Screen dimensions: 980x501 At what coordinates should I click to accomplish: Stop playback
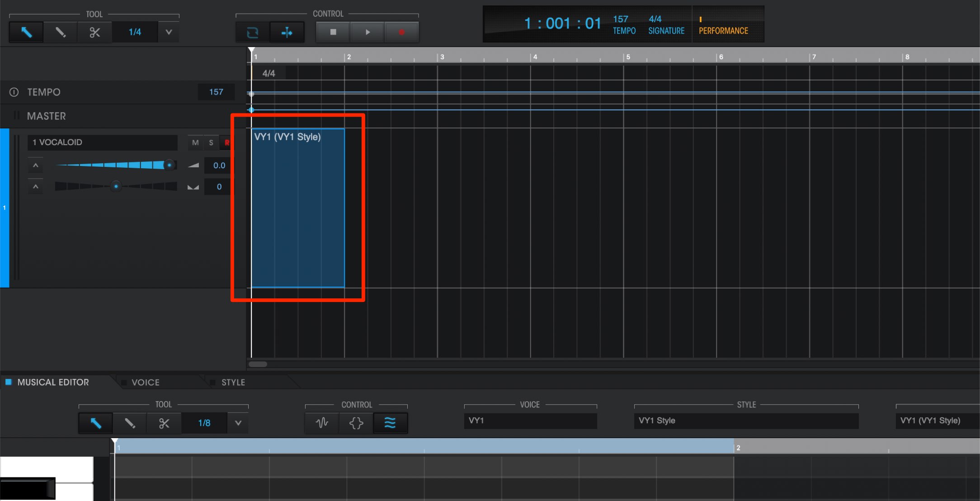333,32
